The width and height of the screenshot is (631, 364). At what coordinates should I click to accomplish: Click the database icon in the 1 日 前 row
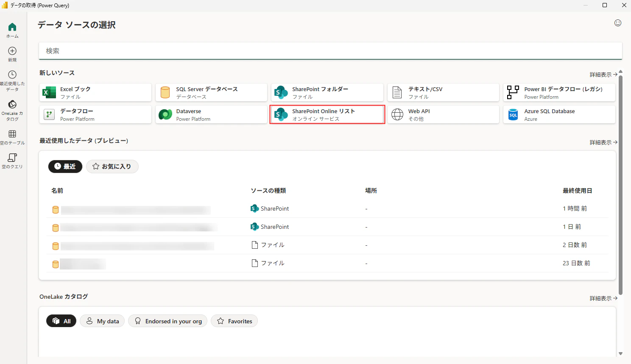(x=55, y=228)
